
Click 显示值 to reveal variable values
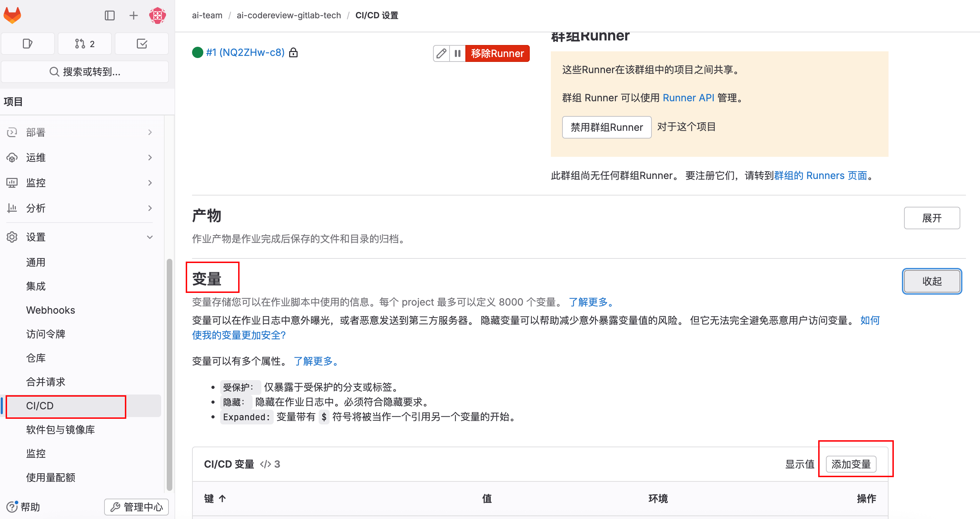[x=799, y=464]
